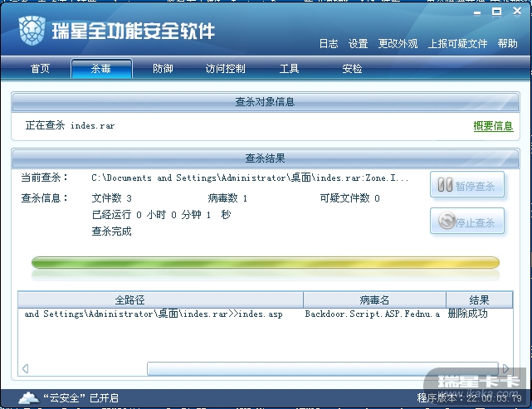Click the 查杀完成 status text
The image size is (532, 409).
[x=111, y=231]
